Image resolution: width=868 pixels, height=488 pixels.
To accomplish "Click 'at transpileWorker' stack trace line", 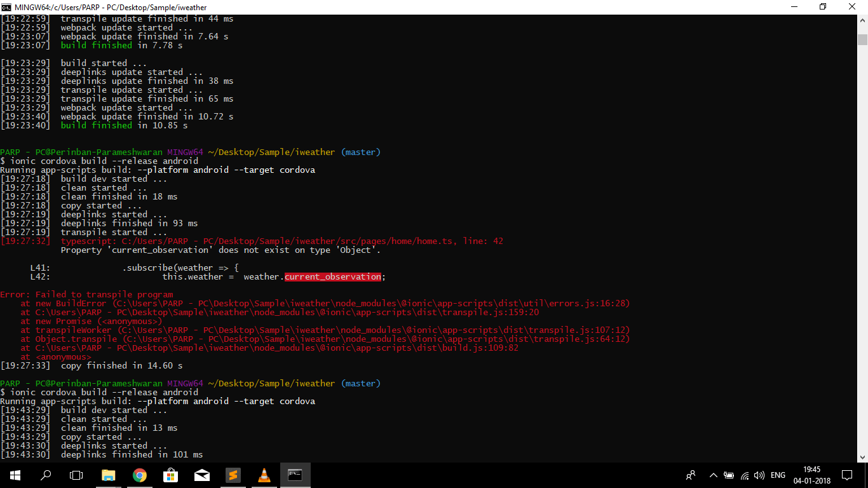I will (325, 330).
